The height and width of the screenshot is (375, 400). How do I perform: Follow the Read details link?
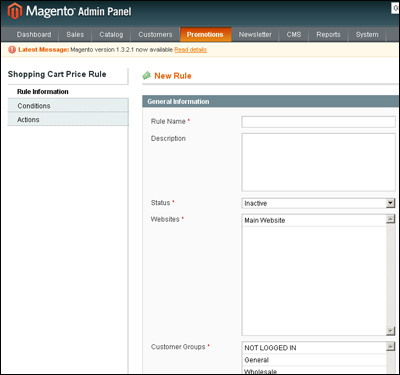190,50
